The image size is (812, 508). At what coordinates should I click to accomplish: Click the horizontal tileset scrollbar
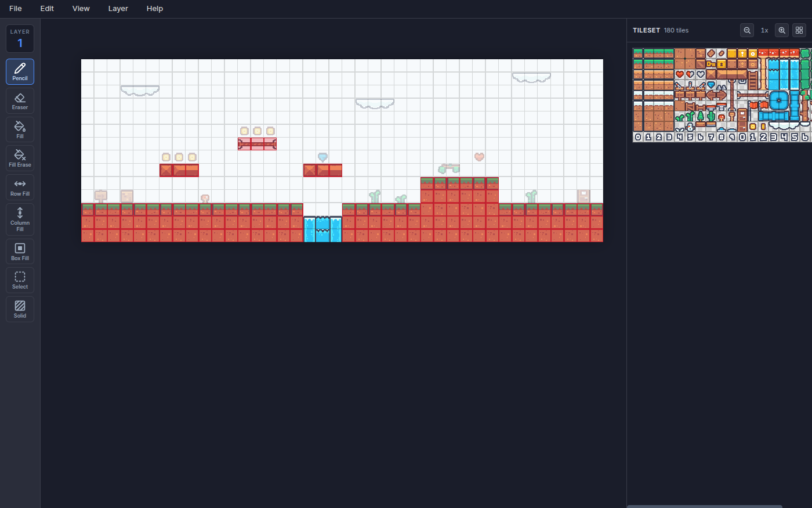(x=705, y=506)
